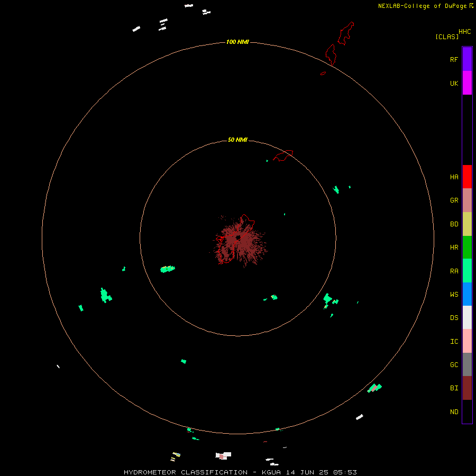This screenshot has width=476, height=476.
Task: Click the HR legend label
Action: click(454, 248)
